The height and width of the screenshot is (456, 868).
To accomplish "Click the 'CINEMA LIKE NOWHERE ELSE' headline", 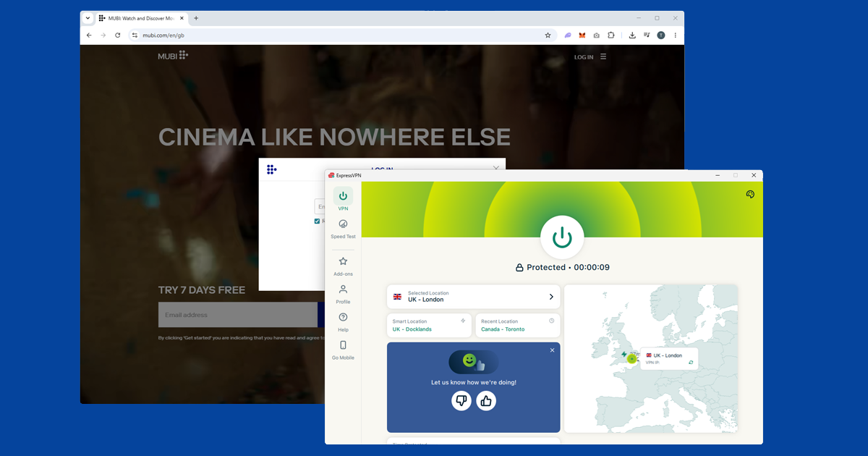I will tap(334, 137).
